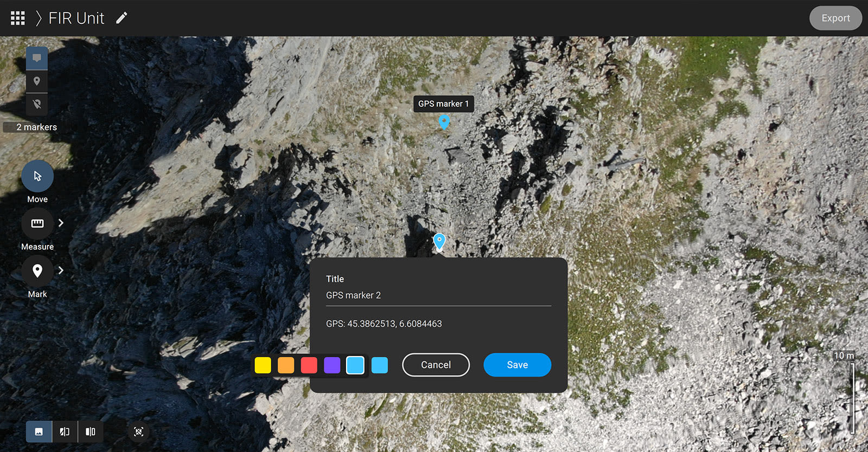Open the apps grid menu
Viewport: 868px width, 452px height.
coord(18,18)
